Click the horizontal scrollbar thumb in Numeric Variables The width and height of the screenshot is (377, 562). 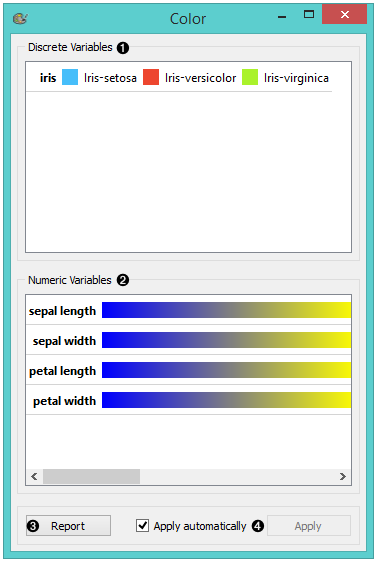click(91, 476)
